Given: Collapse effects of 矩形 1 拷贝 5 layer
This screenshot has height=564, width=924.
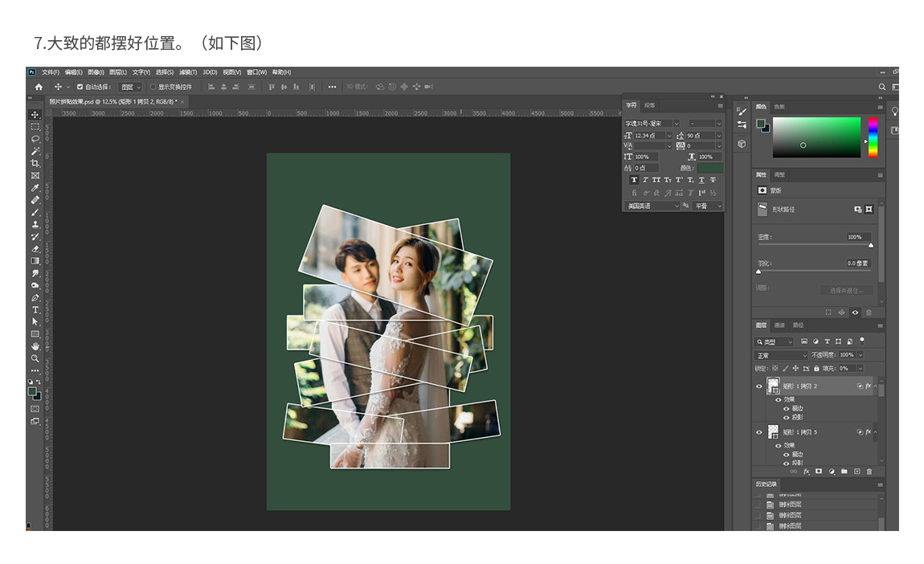Looking at the screenshot, I should point(876,432).
